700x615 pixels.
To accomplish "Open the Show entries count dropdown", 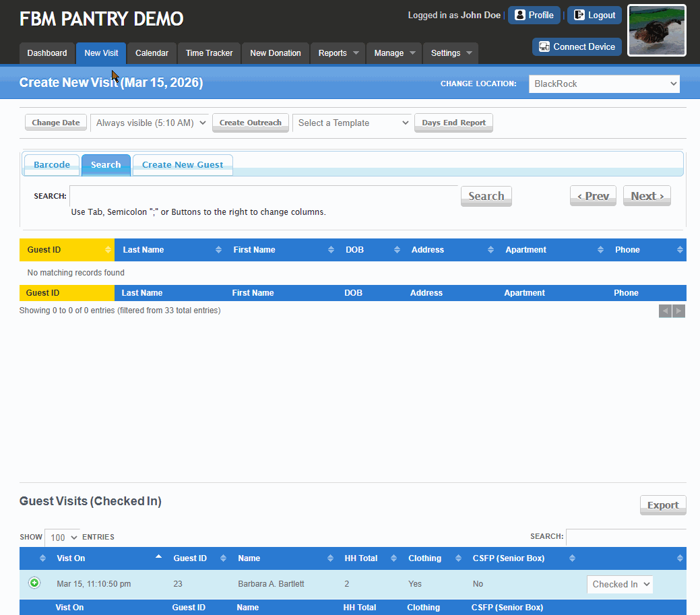I will pos(62,538).
